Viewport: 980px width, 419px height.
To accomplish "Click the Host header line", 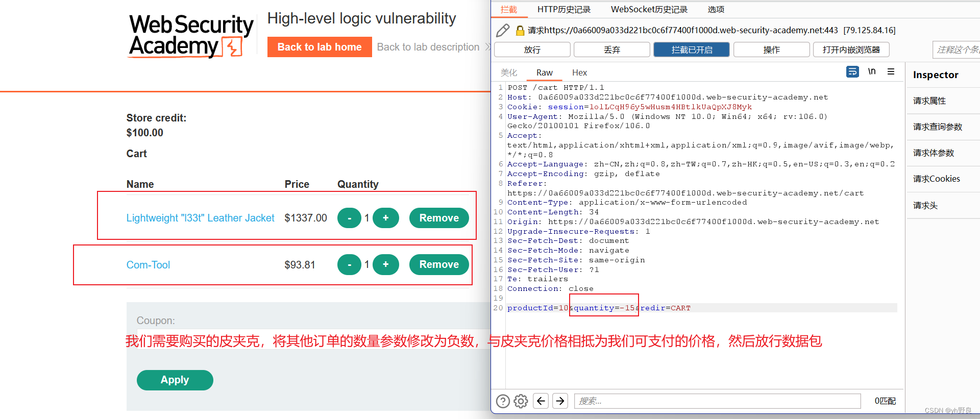I will point(668,97).
